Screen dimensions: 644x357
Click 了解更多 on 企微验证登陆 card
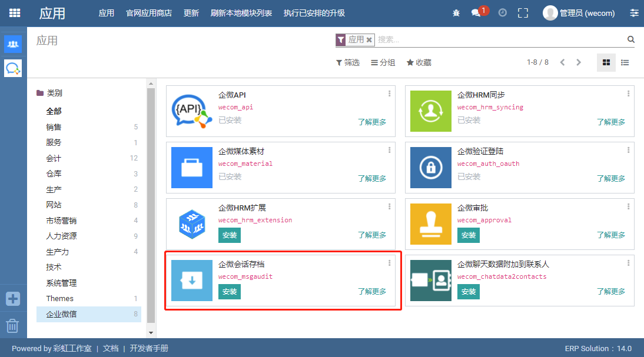611,179
